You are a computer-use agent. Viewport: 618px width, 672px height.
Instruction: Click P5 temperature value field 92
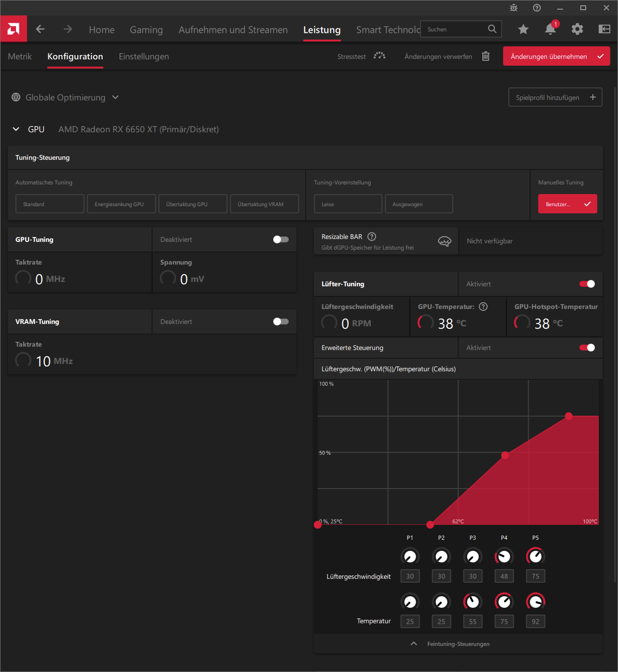pyautogui.click(x=535, y=621)
